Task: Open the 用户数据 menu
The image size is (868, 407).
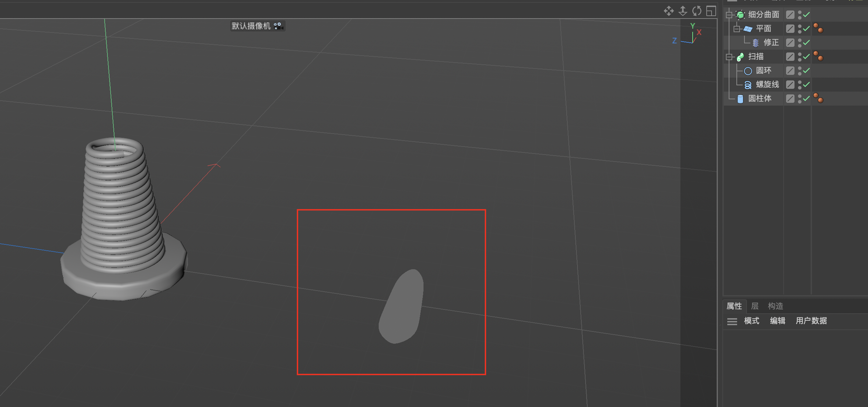Action: 811,321
